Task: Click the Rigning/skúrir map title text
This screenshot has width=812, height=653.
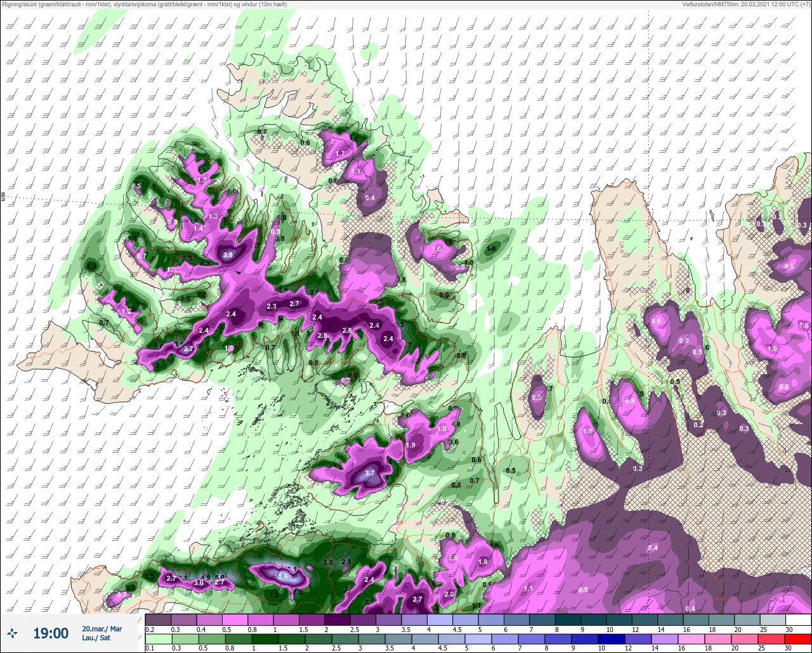Action: point(145,4)
